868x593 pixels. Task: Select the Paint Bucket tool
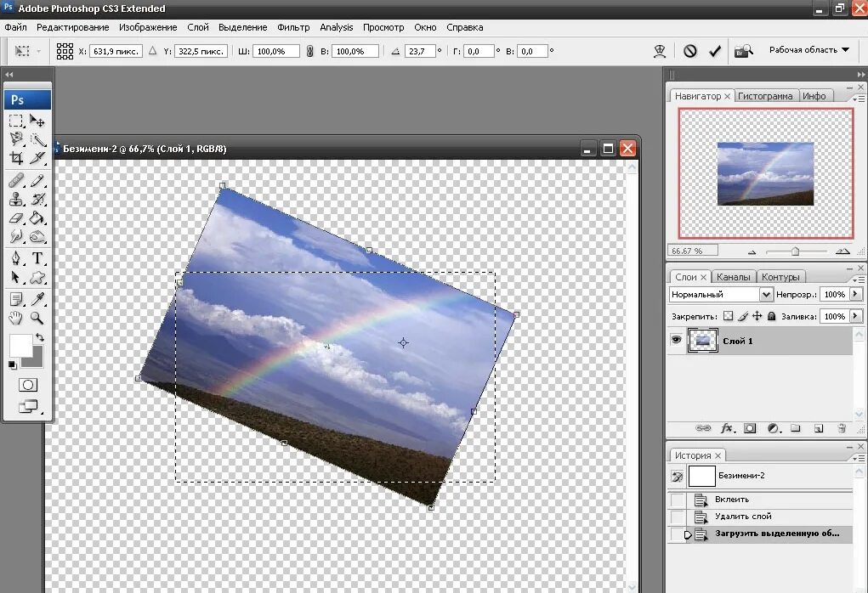37,218
